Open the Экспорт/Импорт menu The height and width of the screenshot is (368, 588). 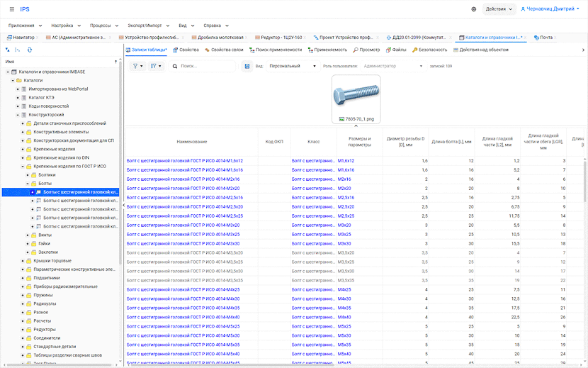tap(146, 24)
